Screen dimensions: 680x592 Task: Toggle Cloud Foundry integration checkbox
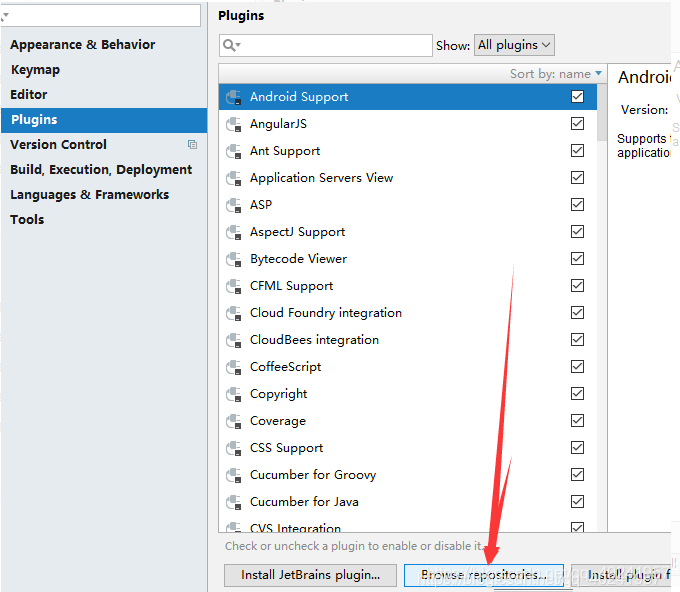(x=577, y=312)
